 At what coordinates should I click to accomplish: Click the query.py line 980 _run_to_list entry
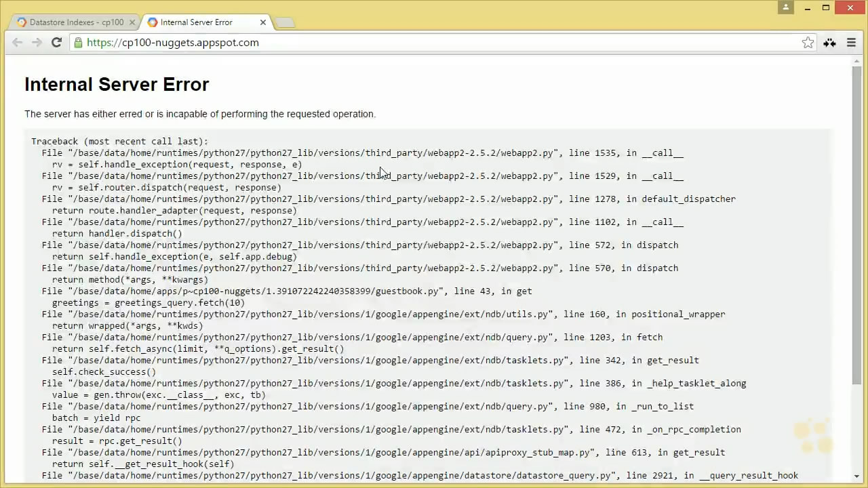[368, 407]
